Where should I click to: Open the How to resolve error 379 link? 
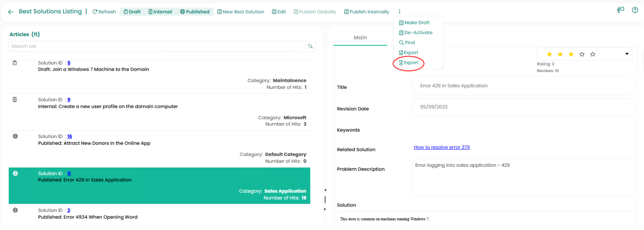(441, 147)
